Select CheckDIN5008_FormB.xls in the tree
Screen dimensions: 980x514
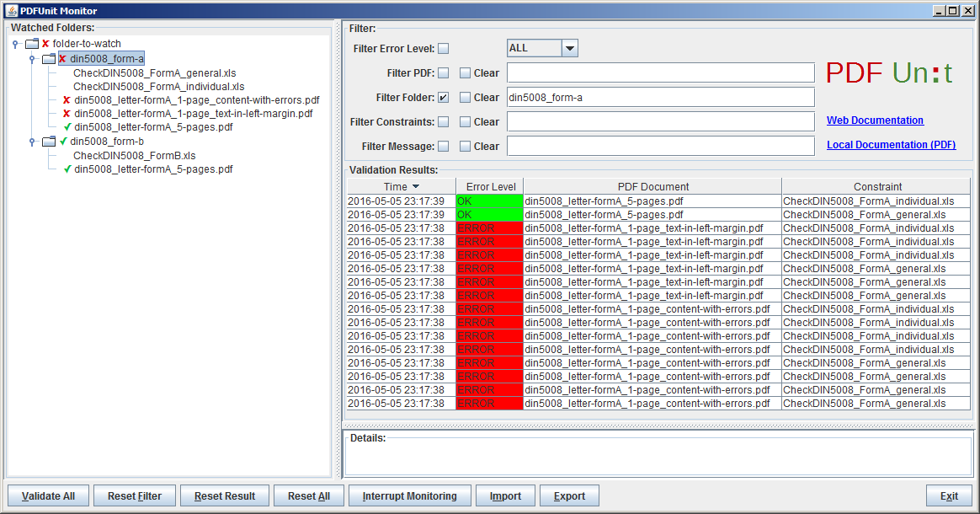click(x=135, y=156)
